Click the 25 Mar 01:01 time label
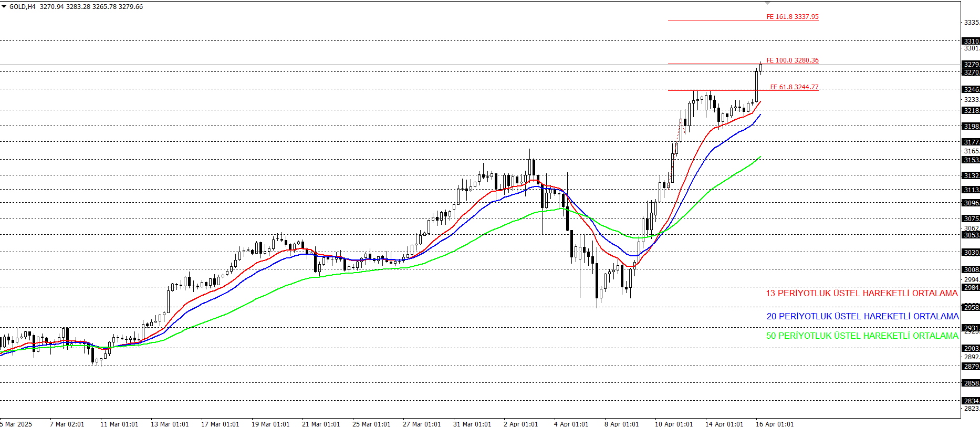The image size is (980, 427). pos(371,424)
